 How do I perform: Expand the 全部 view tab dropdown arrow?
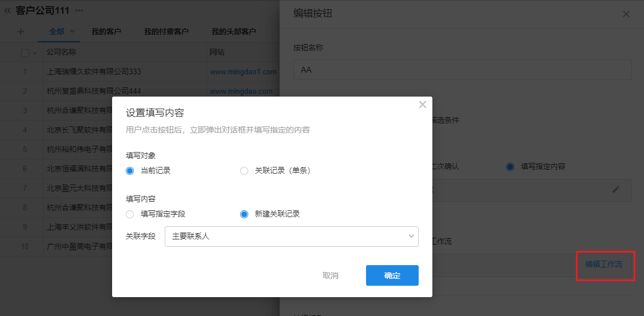[x=72, y=31]
